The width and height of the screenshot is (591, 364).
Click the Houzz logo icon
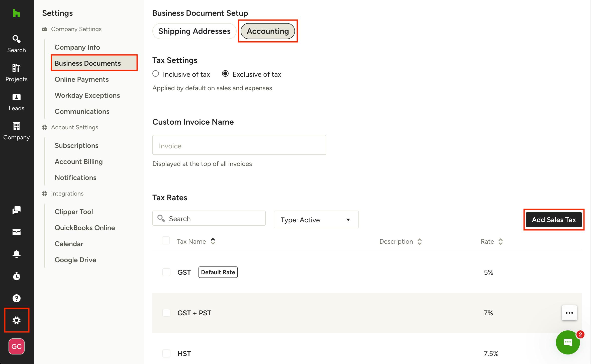point(16,13)
